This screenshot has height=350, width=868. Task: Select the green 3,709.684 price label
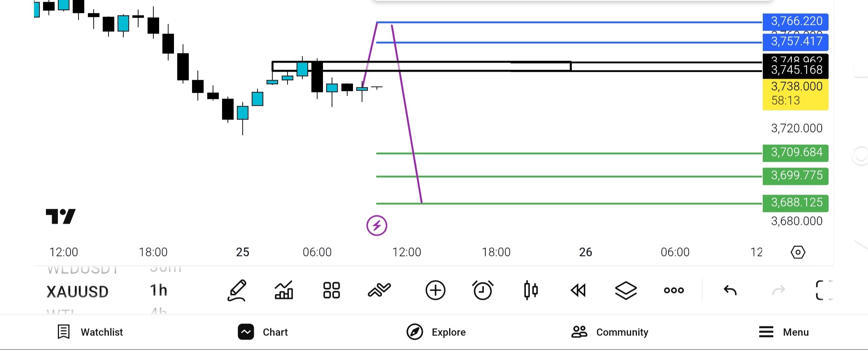(x=795, y=152)
